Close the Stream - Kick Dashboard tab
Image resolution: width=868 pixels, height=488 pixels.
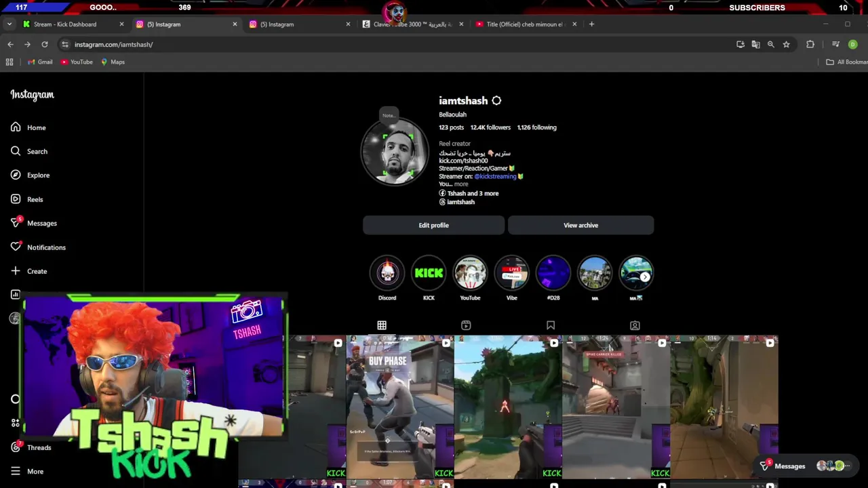pyautogui.click(x=121, y=24)
